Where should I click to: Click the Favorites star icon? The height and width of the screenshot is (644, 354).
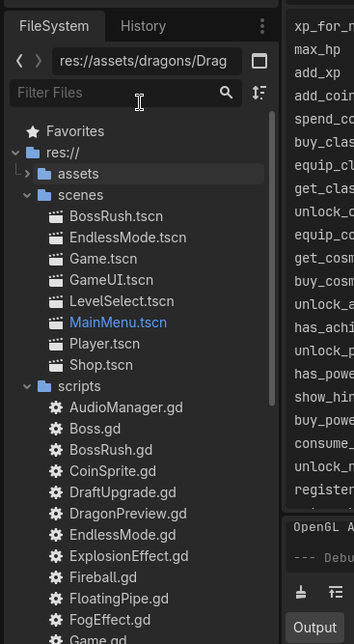point(33,132)
